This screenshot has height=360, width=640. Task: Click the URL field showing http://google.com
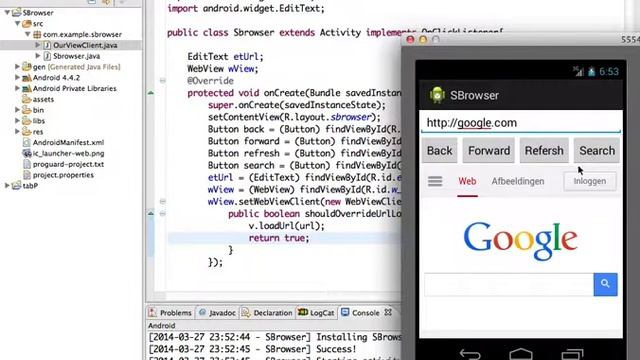click(521, 123)
